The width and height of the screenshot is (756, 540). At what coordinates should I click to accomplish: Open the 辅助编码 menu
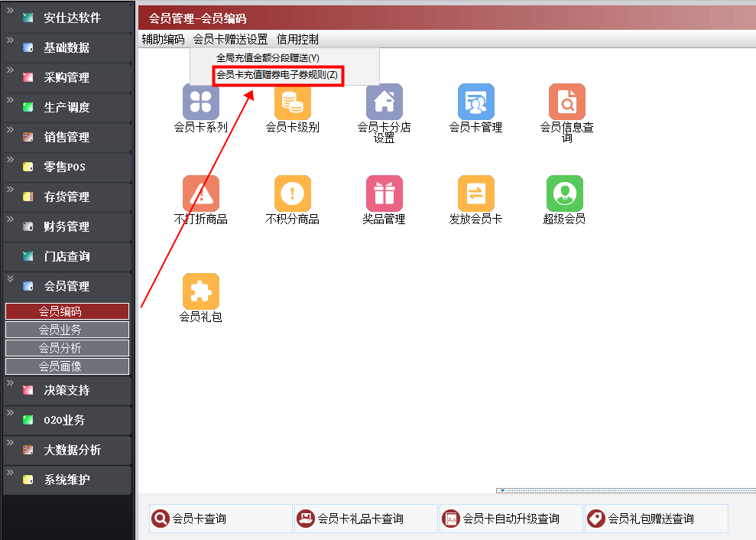[163, 39]
